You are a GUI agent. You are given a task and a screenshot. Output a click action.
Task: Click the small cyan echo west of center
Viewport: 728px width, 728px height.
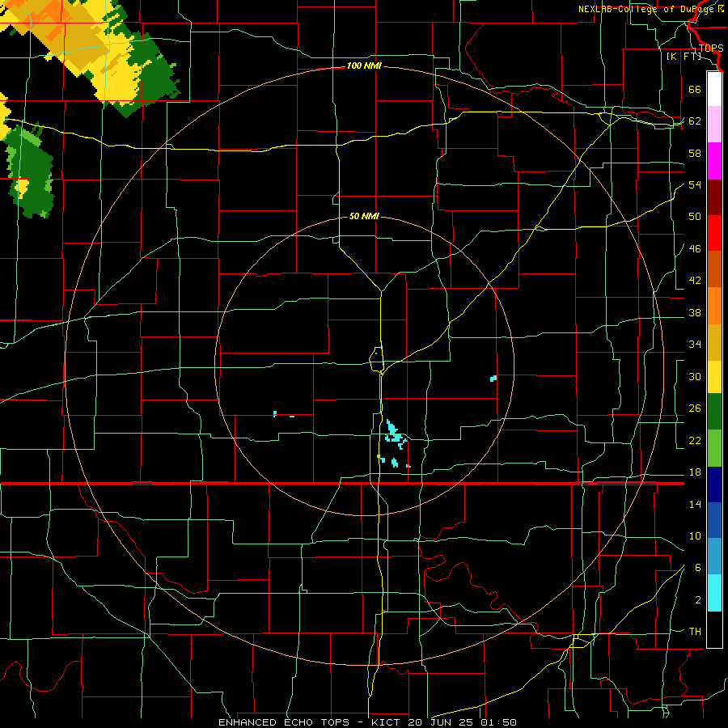(275, 413)
